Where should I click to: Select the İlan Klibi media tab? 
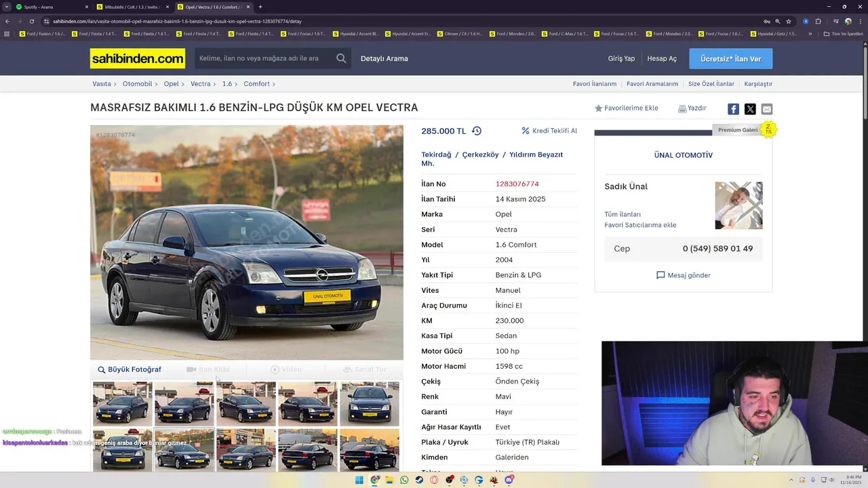(208, 369)
